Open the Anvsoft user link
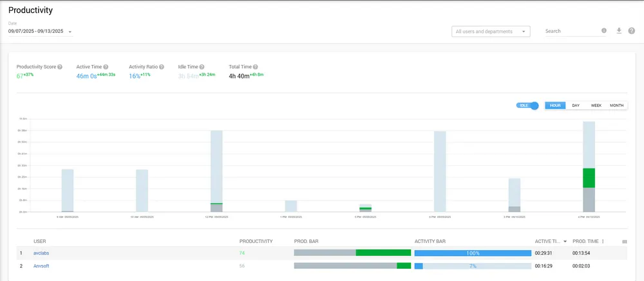This screenshot has width=644, height=281. pos(41,266)
